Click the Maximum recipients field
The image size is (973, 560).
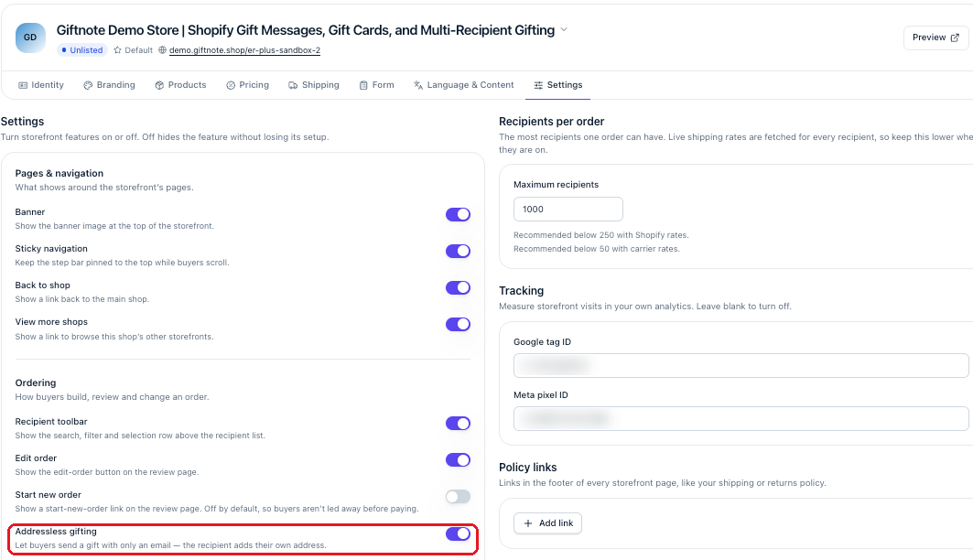pyautogui.click(x=568, y=209)
